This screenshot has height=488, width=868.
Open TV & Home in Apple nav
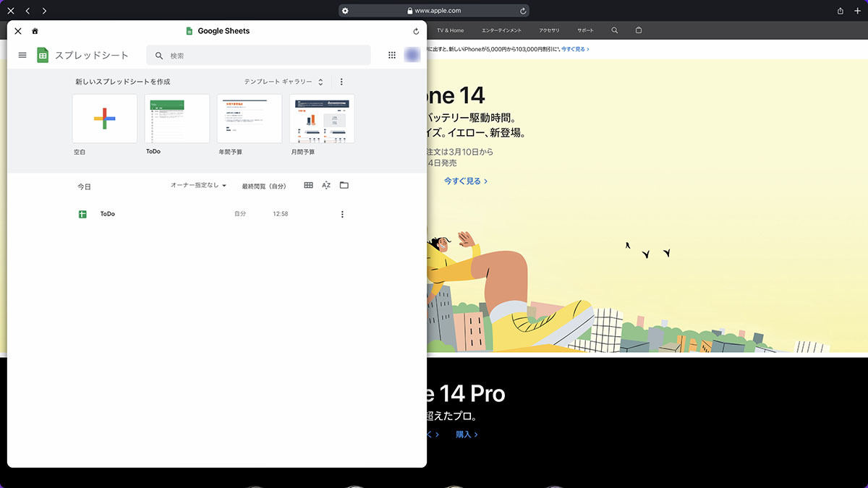[451, 30]
